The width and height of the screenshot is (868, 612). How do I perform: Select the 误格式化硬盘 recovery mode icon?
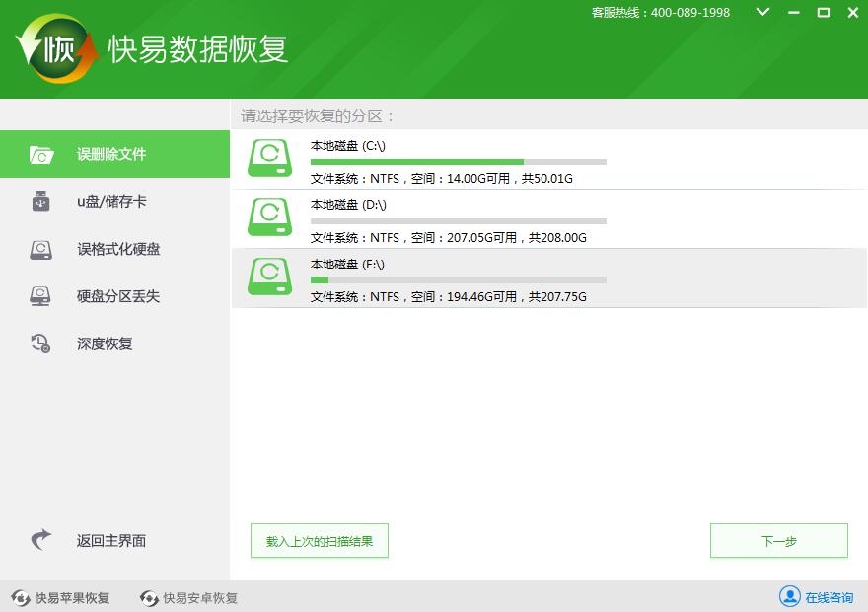point(39,249)
